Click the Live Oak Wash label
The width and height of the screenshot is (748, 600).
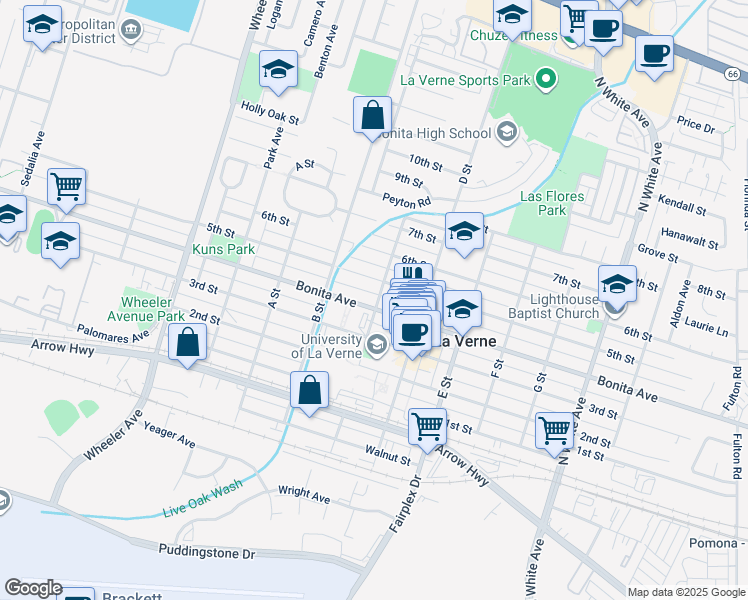(x=202, y=498)
